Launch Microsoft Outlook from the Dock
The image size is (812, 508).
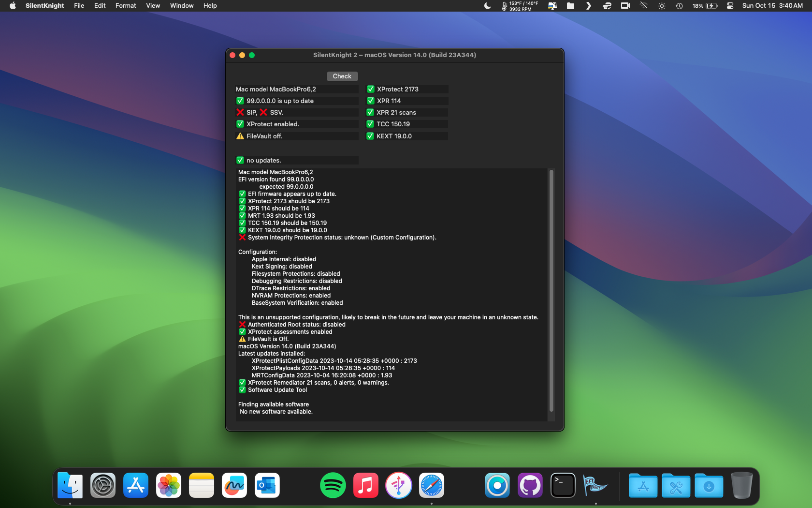click(x=267, y=485)
